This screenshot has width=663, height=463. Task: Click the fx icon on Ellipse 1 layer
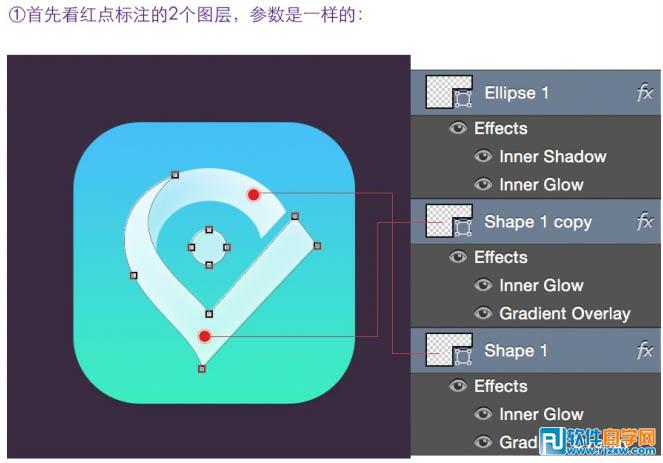point(644,93)
